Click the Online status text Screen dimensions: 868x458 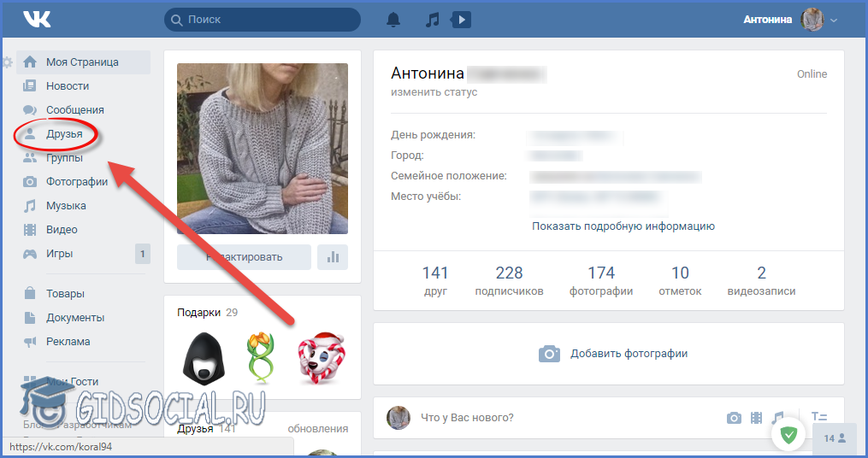[x=812, y=74]
